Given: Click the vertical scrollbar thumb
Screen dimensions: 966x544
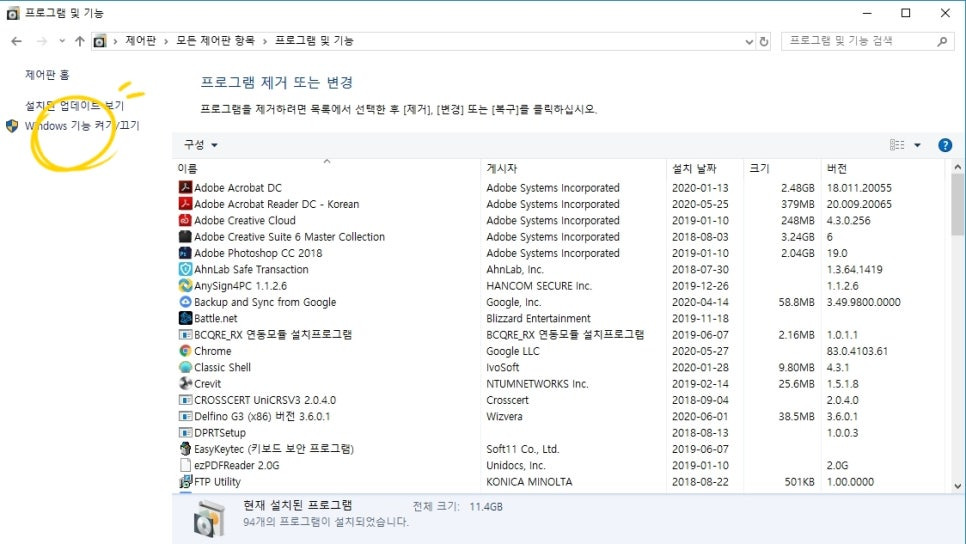Looking at the screenshot, I should 957,205.
